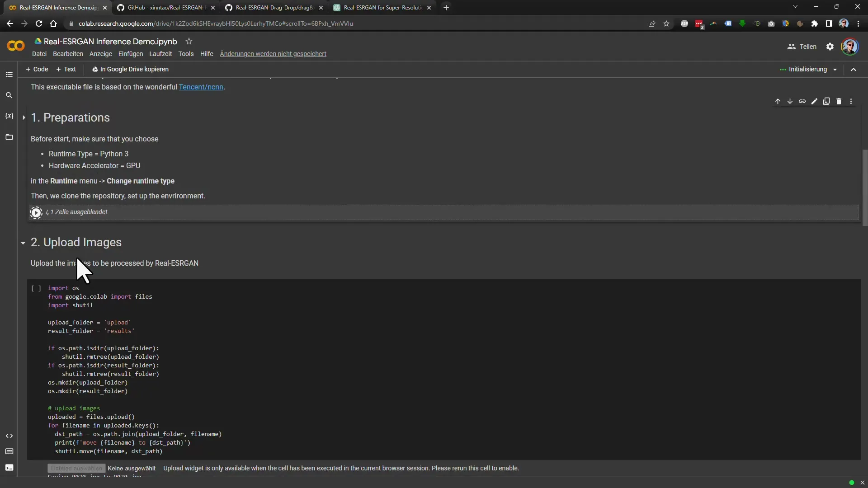
Task: Expand the collapsed section 1 Preparations
Action: coord(23,117)
